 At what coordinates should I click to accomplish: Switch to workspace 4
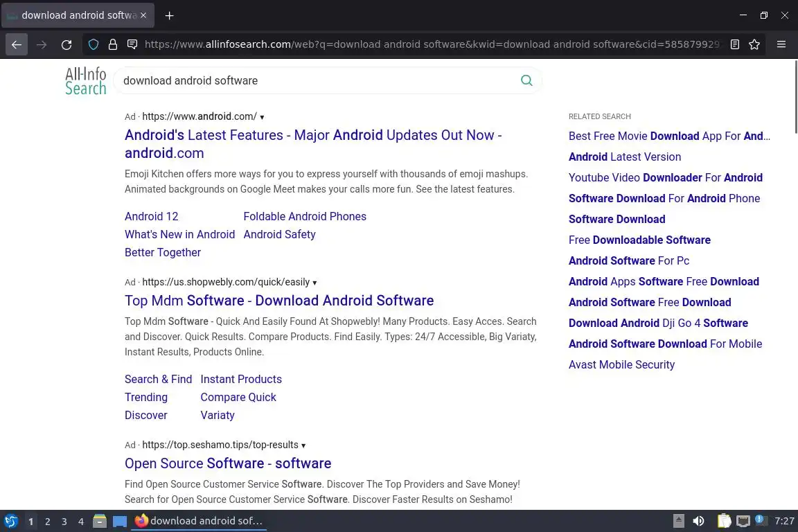click(81, 522)
